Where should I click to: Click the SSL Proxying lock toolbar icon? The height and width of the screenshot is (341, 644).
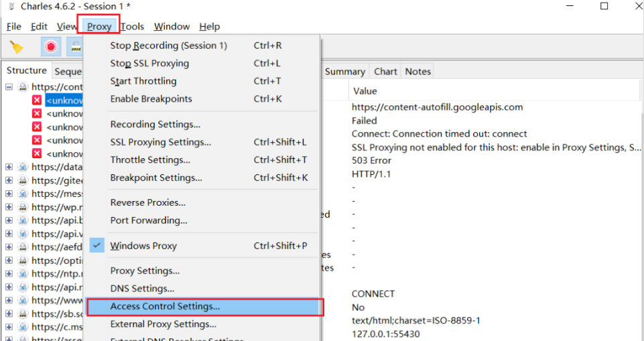[x=75, y=47]
